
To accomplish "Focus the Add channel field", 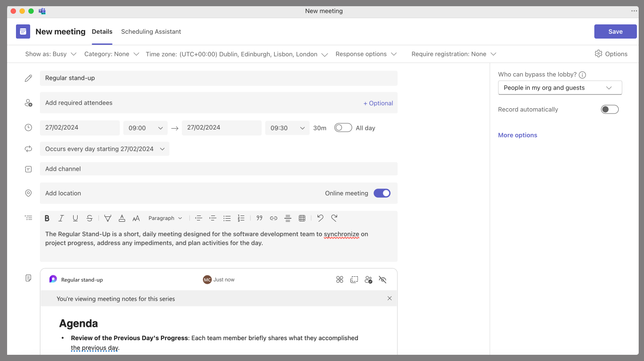I will (219, 169).
